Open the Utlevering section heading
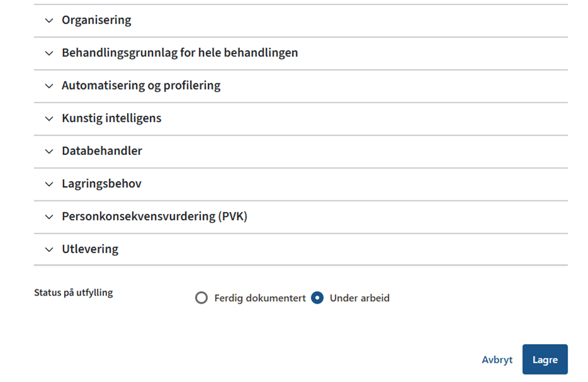 [x=90, y=249]
